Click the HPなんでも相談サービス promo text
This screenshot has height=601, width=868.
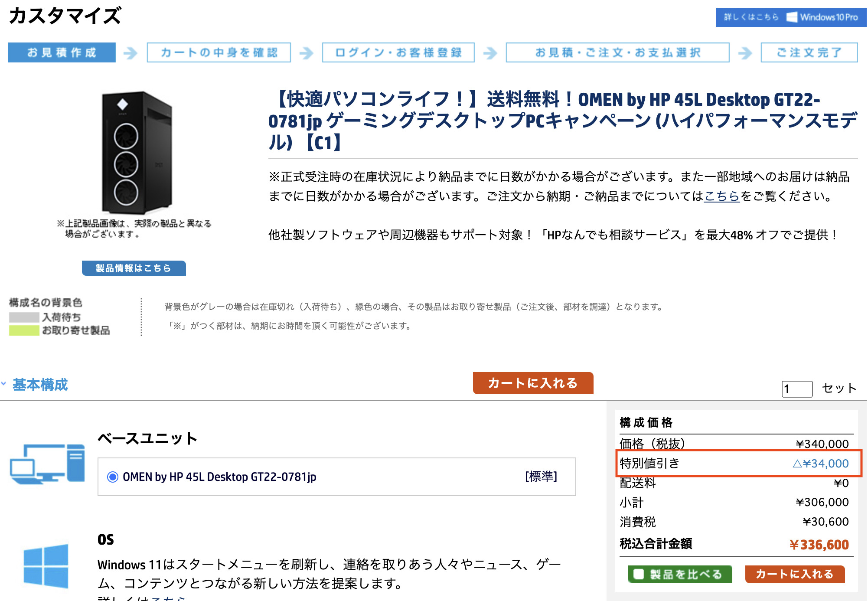point(553,235)
